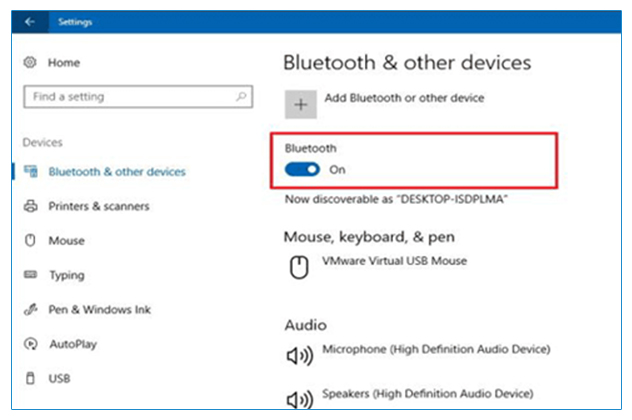
Task: Click the Home gear icon
Action: [x=30, y=62]
